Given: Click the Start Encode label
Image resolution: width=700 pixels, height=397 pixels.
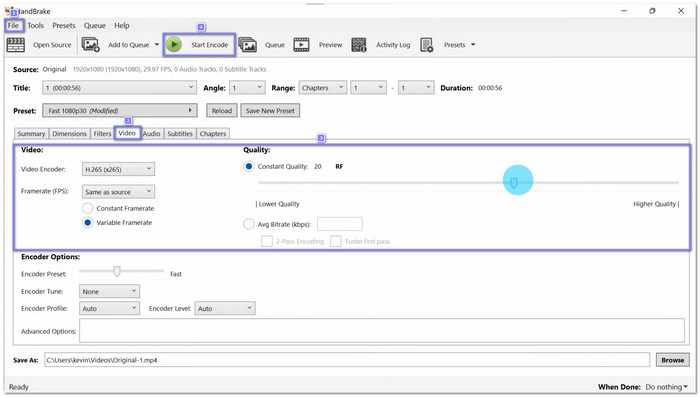Looking at the screenshot, I should click(x=209, y=45).
